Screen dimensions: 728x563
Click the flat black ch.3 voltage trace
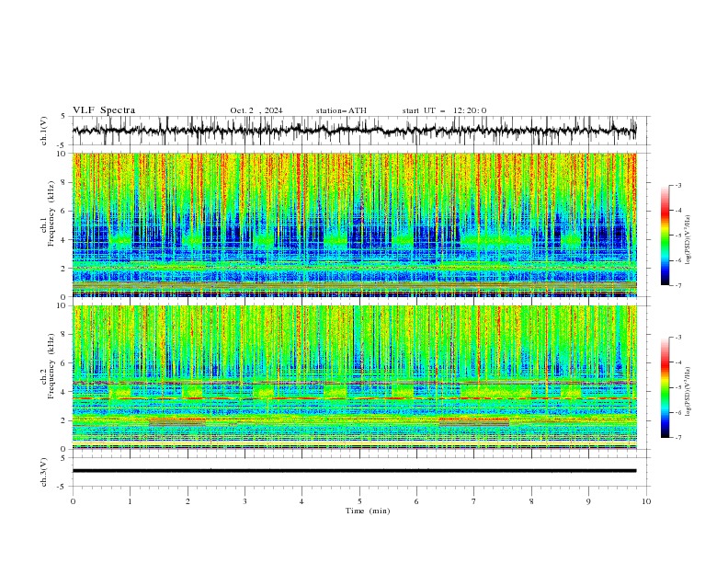354,471
